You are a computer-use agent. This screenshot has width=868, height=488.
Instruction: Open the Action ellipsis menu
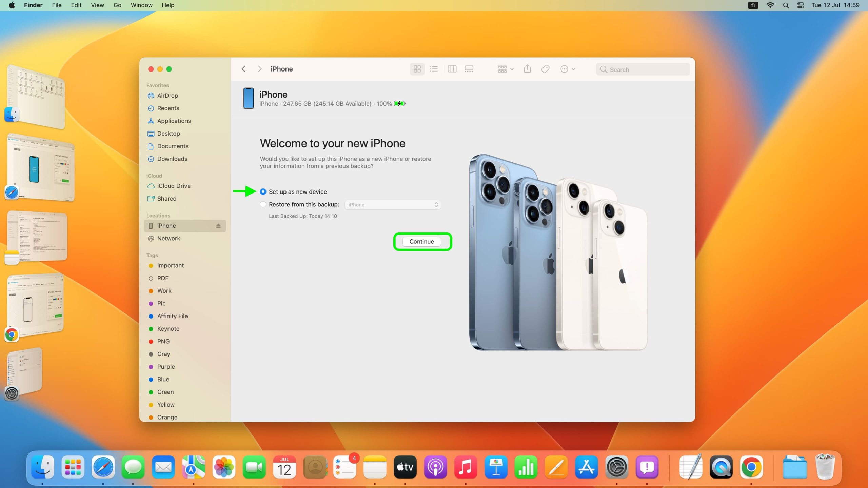(x=568, y=69)
